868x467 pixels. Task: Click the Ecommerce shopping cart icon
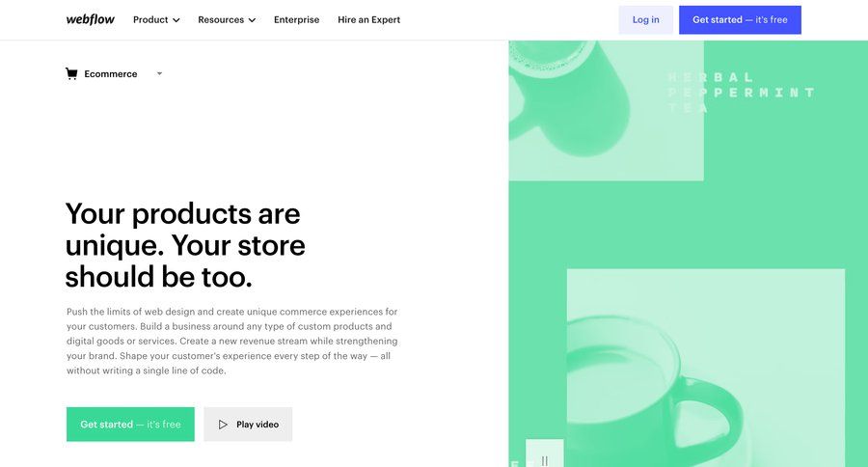[x=71, y=73]
